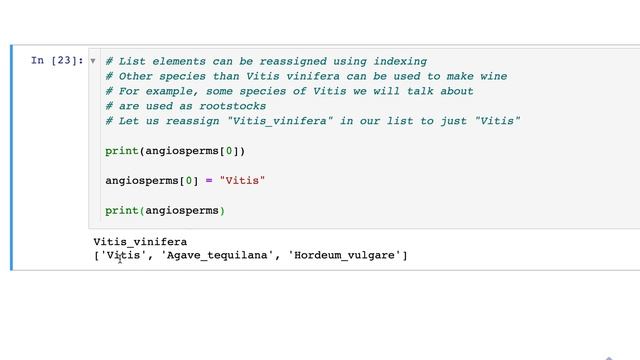640x360 pixels.
Task: Click 'Vitis' in the output list
Action: tap(123, 256)
